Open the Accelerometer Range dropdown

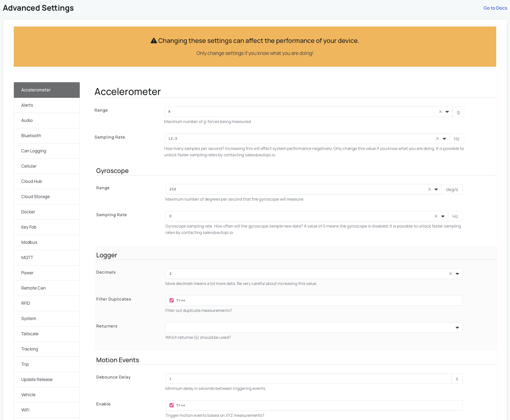point(447,112)
